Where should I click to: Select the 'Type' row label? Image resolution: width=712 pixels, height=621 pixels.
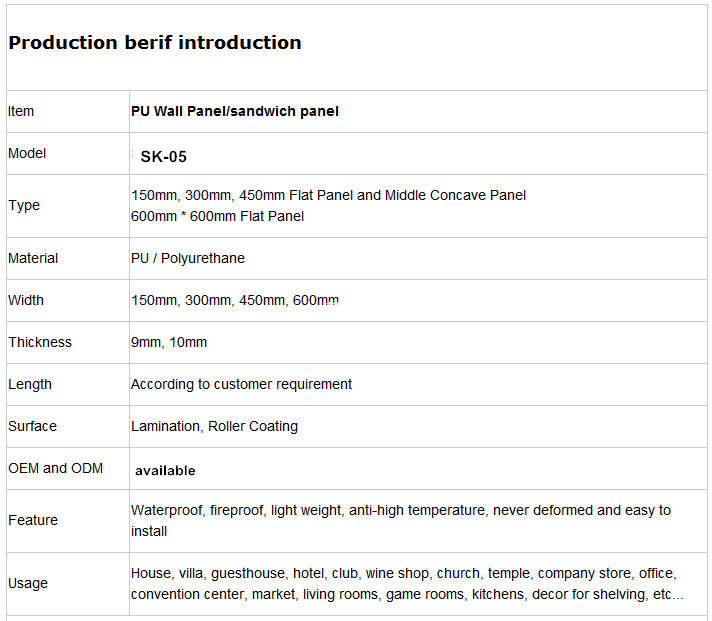(x=24, y=206)
